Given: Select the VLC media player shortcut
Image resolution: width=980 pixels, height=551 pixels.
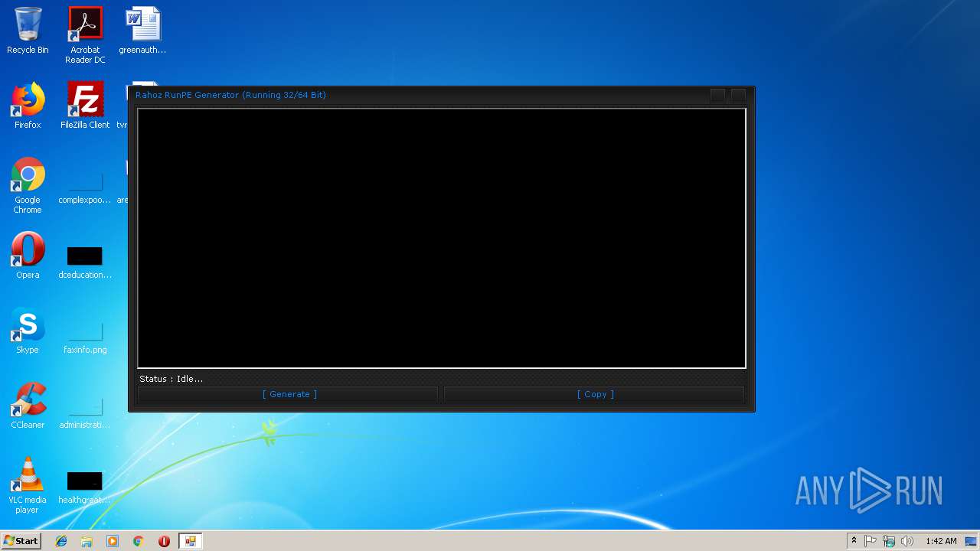Looking at the screenshot, I should click(28, 485).
